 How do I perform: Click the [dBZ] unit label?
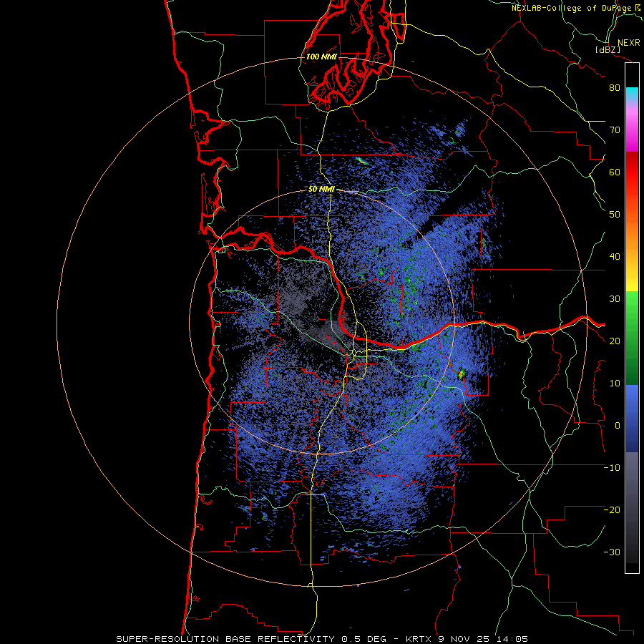pos(608,49)
